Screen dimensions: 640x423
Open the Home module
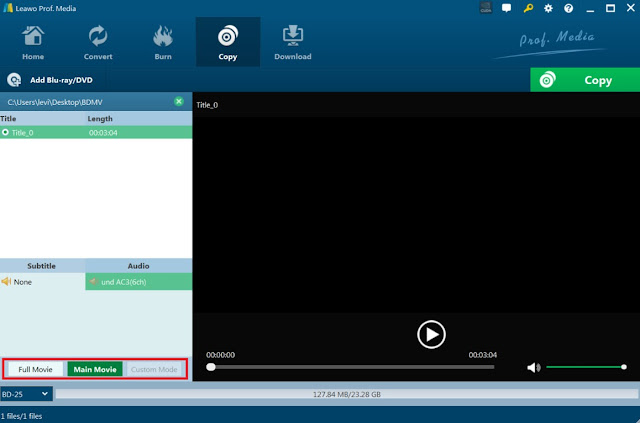point(33,42)
